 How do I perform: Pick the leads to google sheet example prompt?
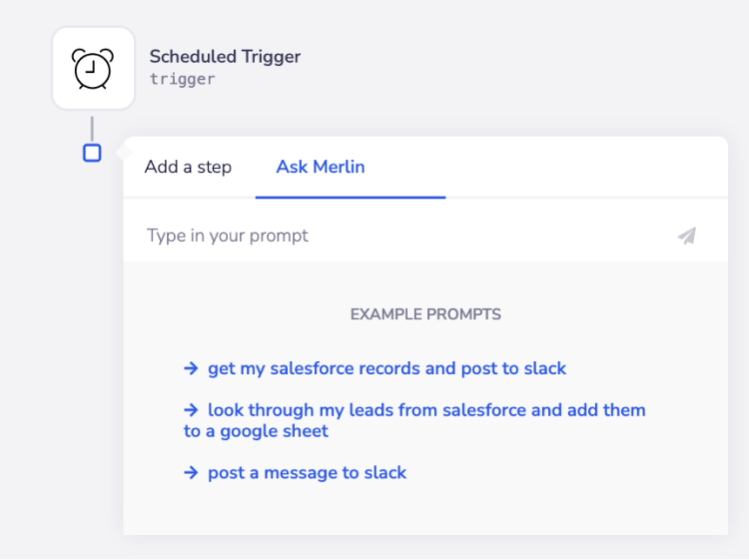[426, 409]
